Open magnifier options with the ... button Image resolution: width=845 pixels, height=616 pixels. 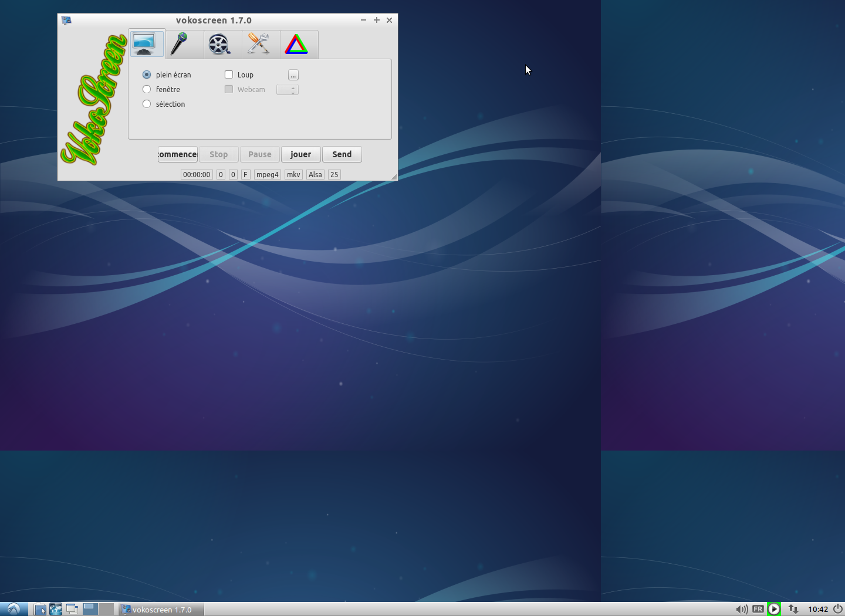[293, 75]
